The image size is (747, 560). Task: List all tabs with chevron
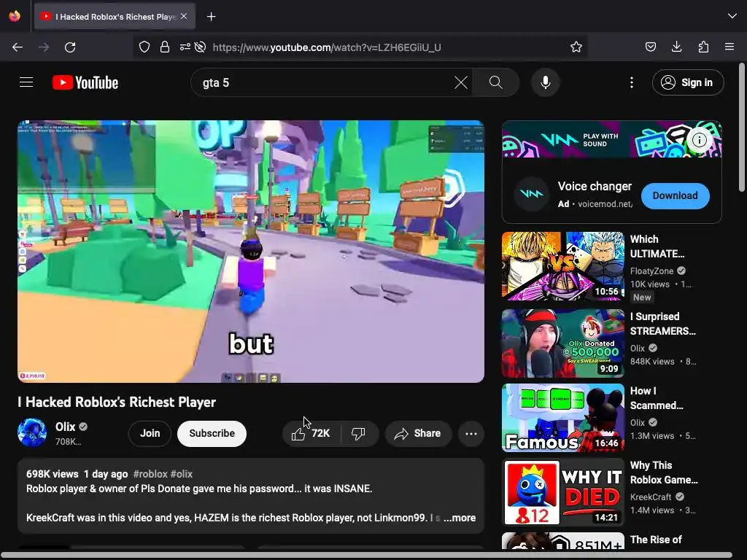[x=732, y=16]
